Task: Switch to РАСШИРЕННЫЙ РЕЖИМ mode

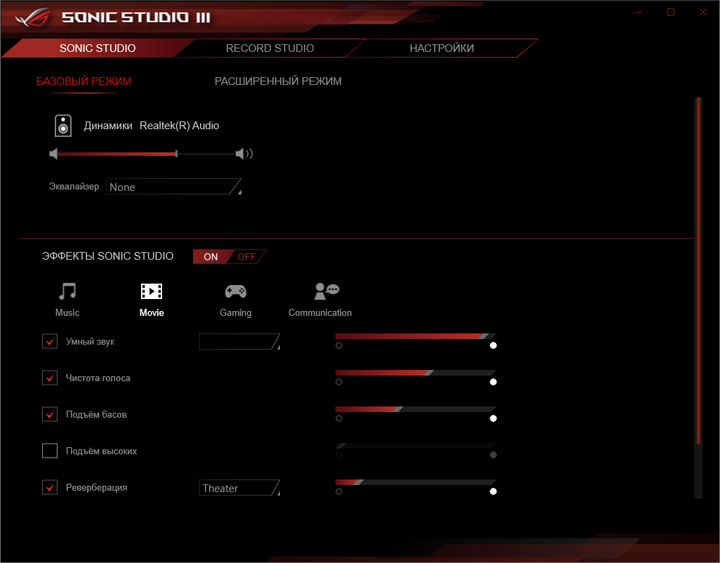Action: coord(278,81)
